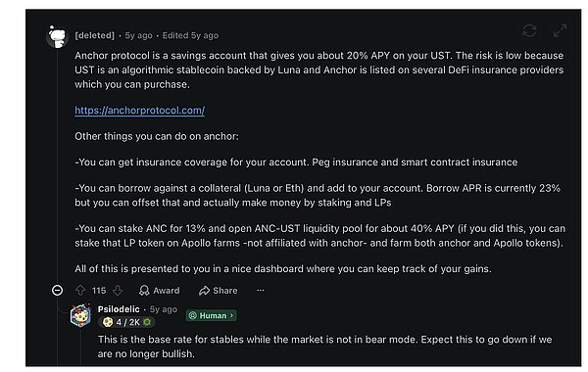Click the refresh icon at top right
The height and width of the screenshot is (372, 588).
(529, 30)
